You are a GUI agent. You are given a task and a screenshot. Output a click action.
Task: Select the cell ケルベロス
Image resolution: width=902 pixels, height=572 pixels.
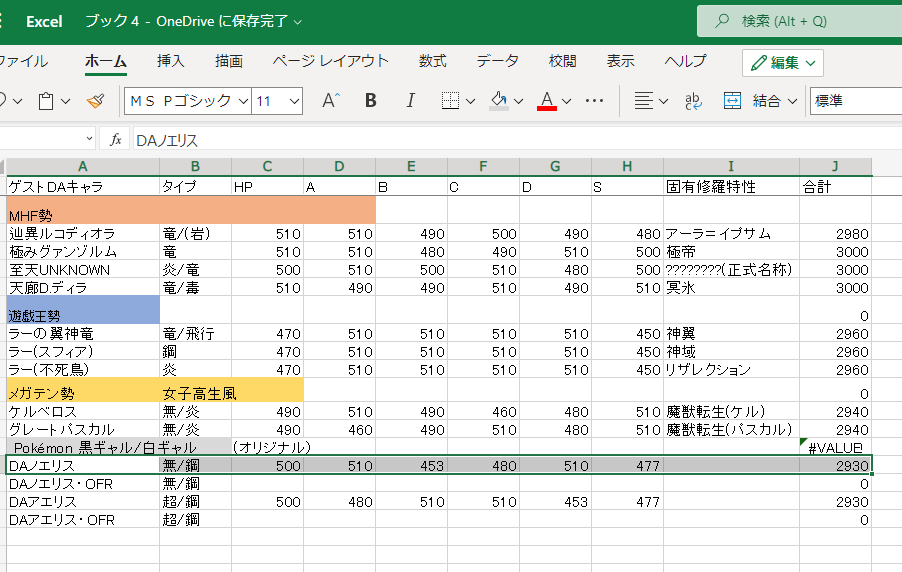pyautogui.click(x=83, y=411)
